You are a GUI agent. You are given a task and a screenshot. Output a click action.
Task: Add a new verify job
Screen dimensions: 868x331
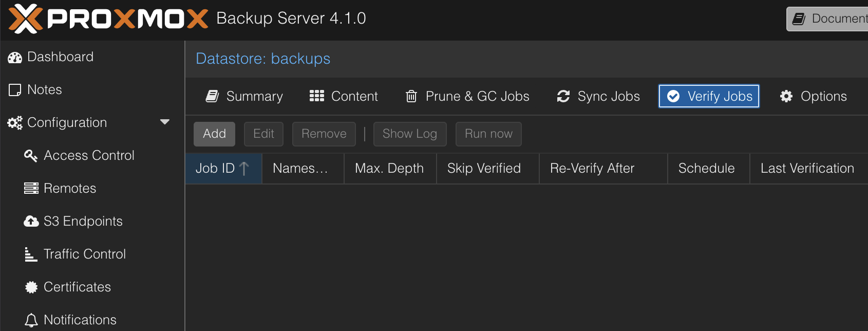[x=214, y=134]
